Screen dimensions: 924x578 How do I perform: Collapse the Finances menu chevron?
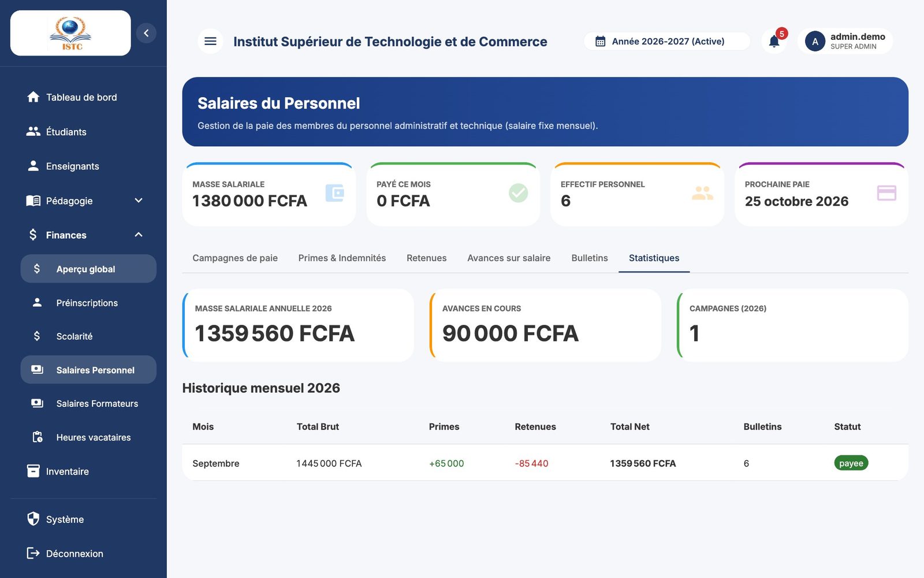point(139,235)
